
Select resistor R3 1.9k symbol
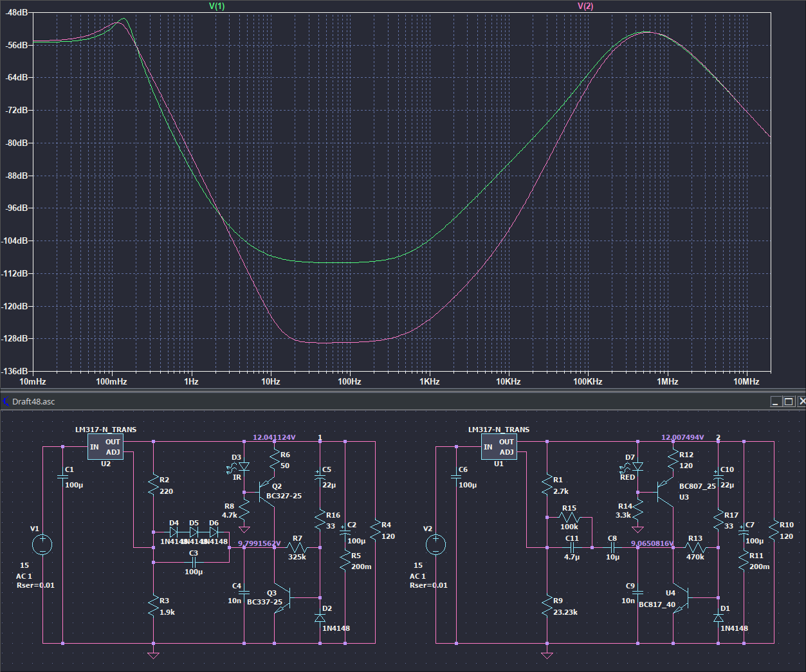[153, 606]
